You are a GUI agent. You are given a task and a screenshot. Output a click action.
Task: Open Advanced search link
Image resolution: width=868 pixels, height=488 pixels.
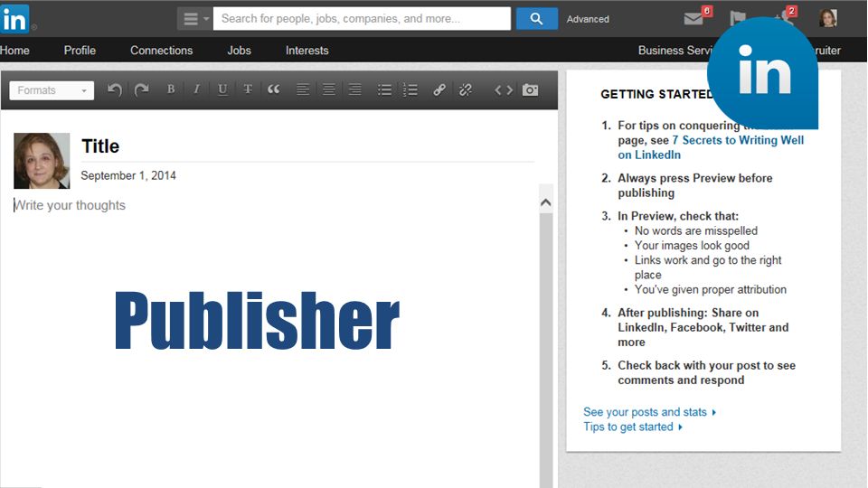pyautogui.click(x=588, y=19)
